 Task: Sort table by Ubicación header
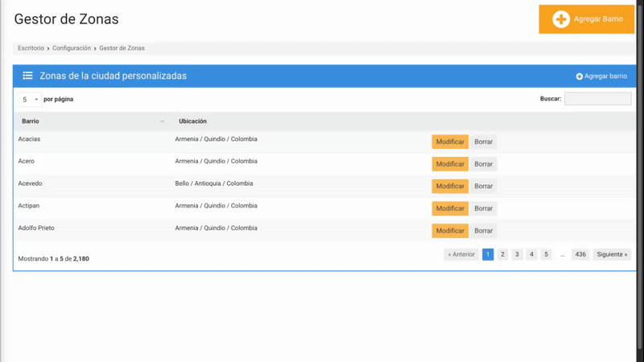192,121
